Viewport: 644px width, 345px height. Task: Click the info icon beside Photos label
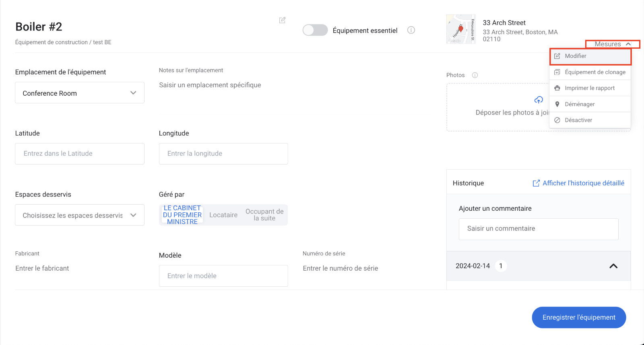click(x=475, y=75)
